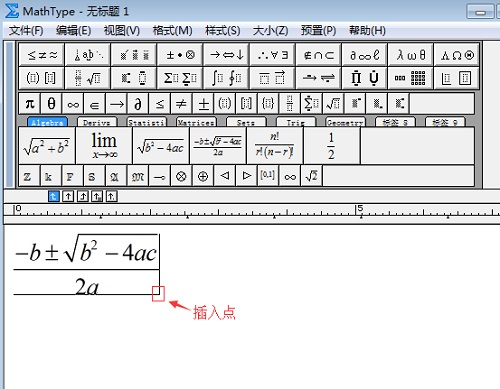Insert the ∂ partial derivative symbol
This screenshot has width=500, height=389.
tap(138, 104)
